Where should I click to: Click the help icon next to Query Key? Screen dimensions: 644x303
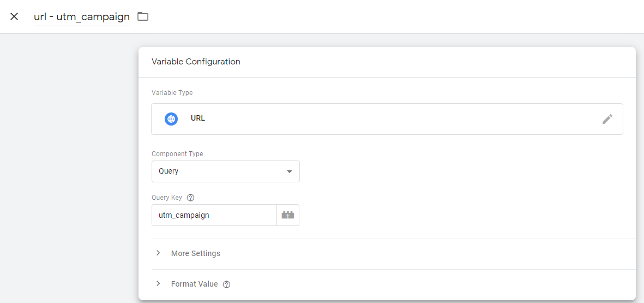(x=190, y=198)
